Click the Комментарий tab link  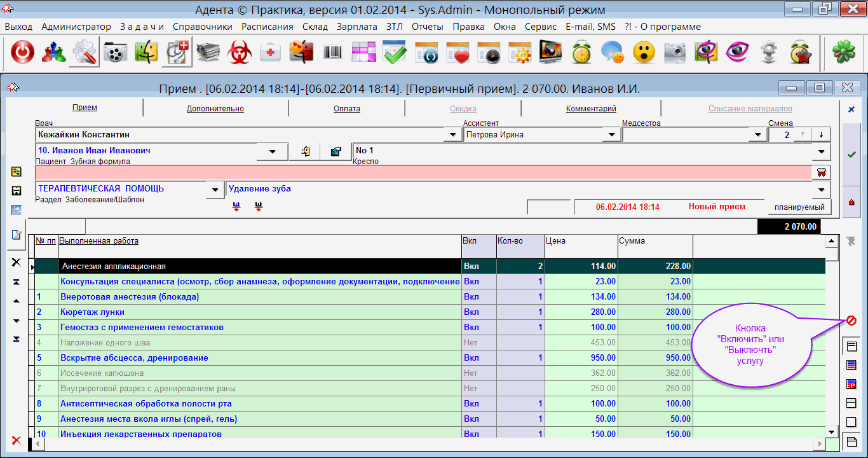[x=591, y=109]
